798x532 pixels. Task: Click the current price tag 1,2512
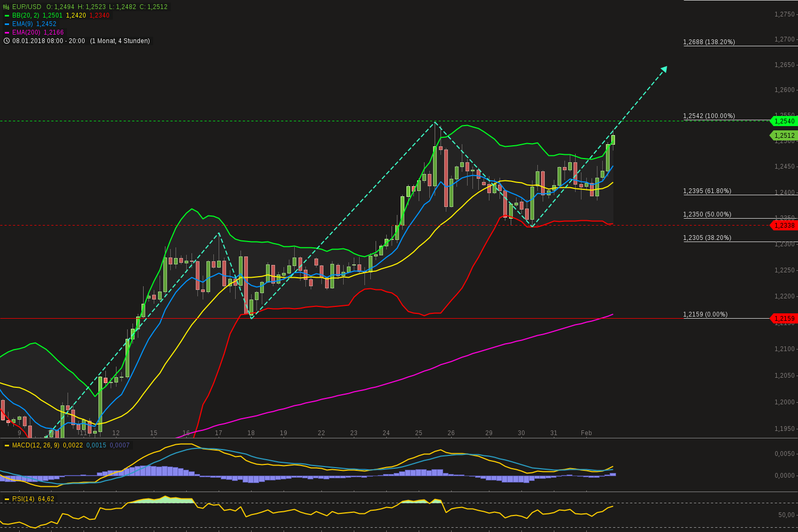pos(784,136)
